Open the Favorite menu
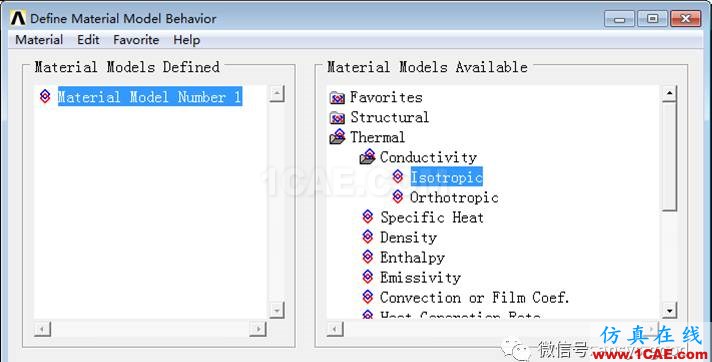Viewport: 712px width, 362px height. click(136, 40)
